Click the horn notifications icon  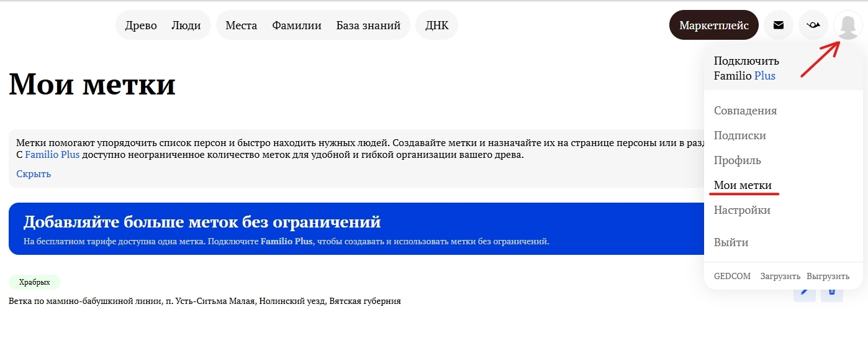(813, 25)
